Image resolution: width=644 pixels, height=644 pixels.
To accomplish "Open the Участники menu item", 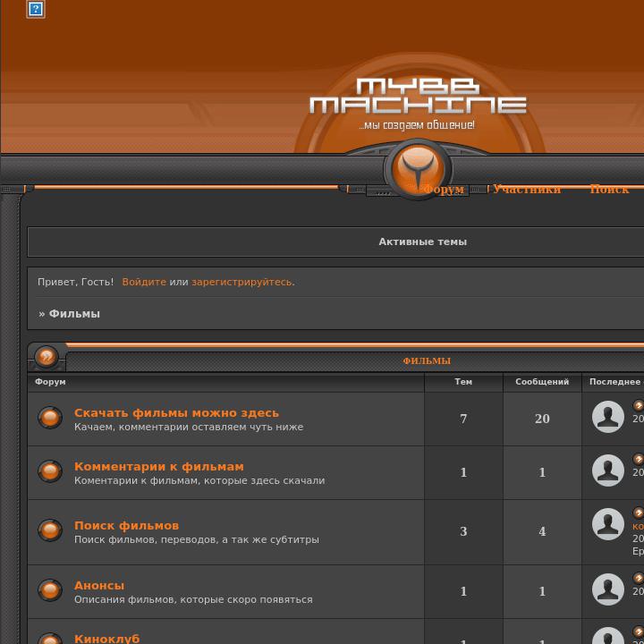I will [x=527, y=190].
